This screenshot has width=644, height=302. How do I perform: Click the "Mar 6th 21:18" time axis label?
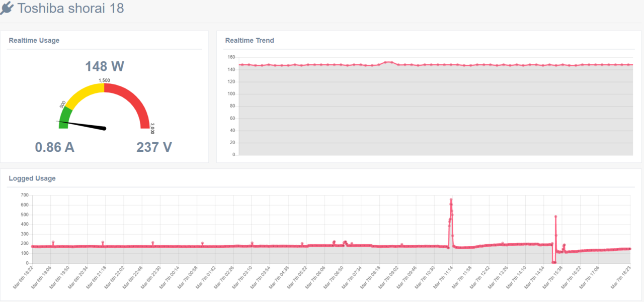click(97, 278)
